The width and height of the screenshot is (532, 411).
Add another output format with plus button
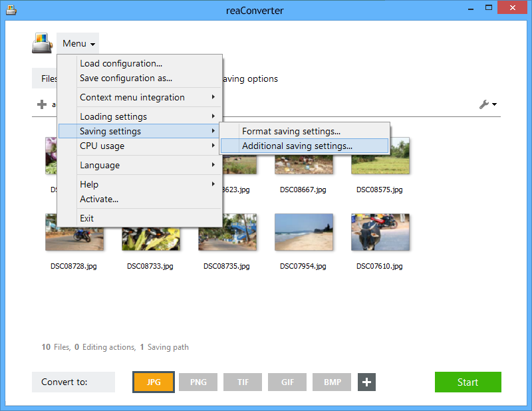click(366, 382)
